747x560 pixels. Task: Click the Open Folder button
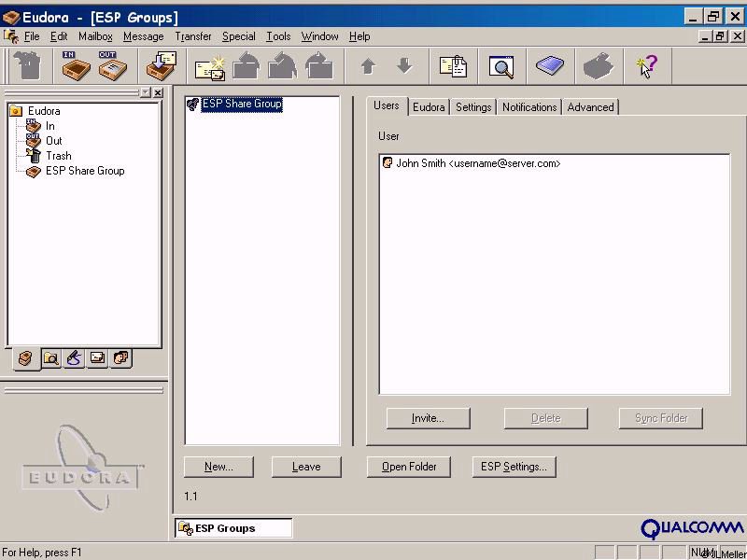pos(409,467)
